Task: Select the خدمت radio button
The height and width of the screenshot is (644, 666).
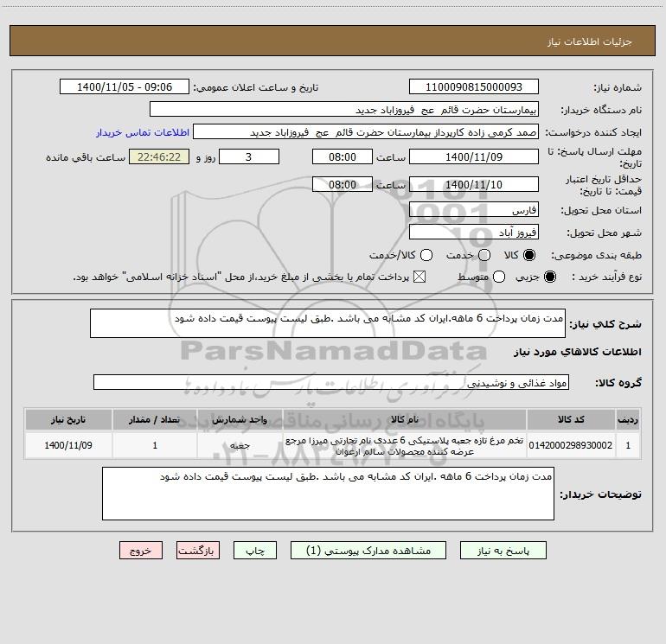Action: (x=484, y=255)
